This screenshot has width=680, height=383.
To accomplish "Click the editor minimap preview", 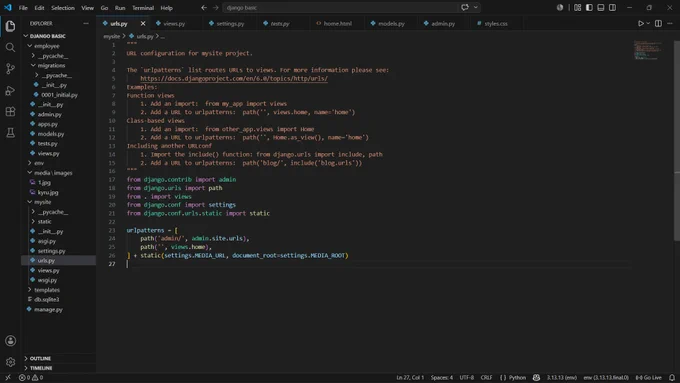I will pos(648,50).
